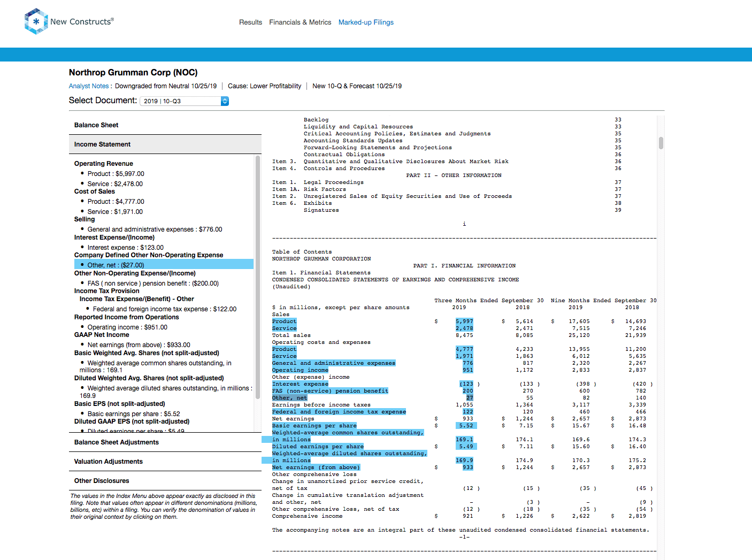
Task: Click highlighted General and administrative expenses label
Action: pyautogui.click(x=334, y=363)
